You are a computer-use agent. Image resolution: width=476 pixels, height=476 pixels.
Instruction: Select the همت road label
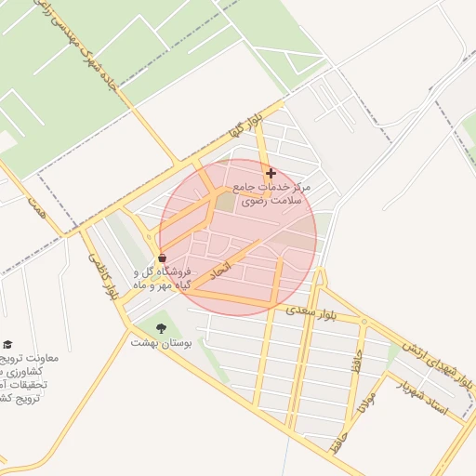pos(36,207)
